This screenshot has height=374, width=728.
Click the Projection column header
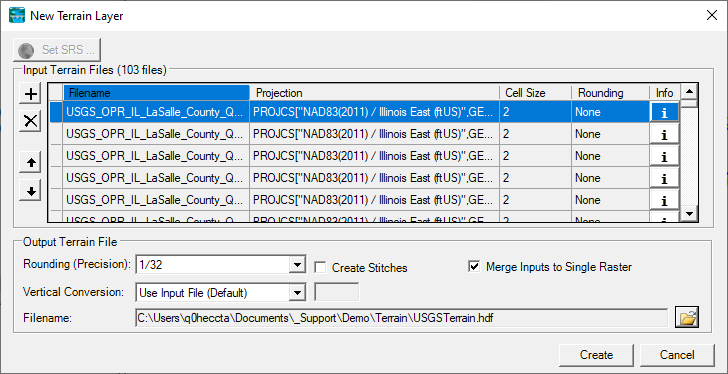[x=374, y=93]
